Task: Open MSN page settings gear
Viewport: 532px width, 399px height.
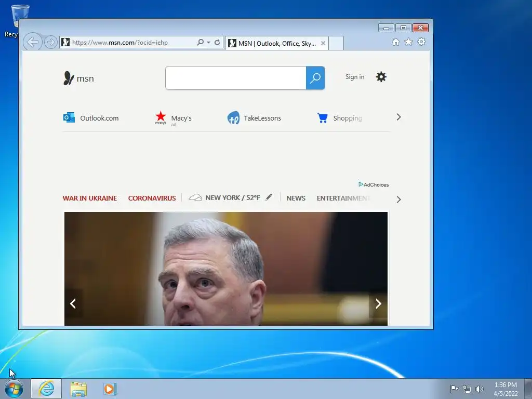Action: (381, 77)
